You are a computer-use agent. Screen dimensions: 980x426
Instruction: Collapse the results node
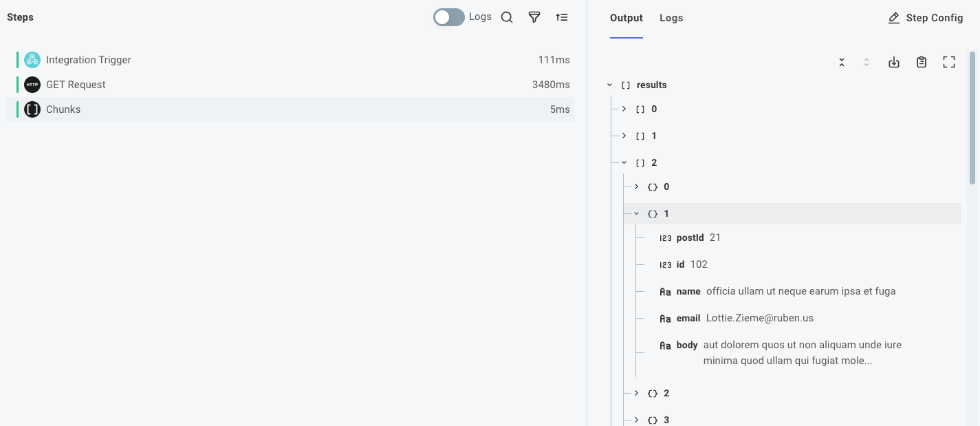coord(609,85)
